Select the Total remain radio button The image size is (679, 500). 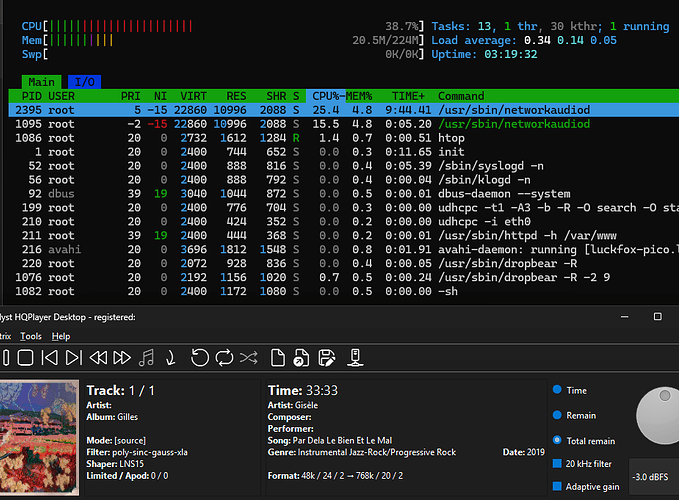[557, 440]
